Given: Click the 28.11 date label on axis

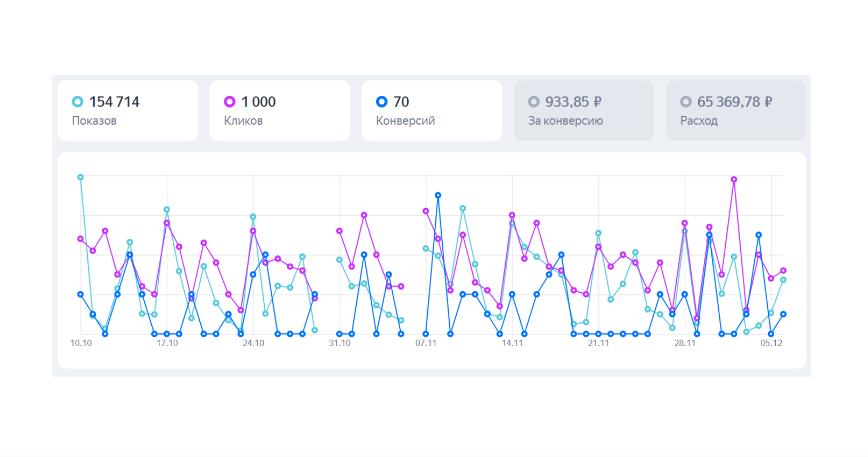Looking at the screenshot, I should pos(685,343).
